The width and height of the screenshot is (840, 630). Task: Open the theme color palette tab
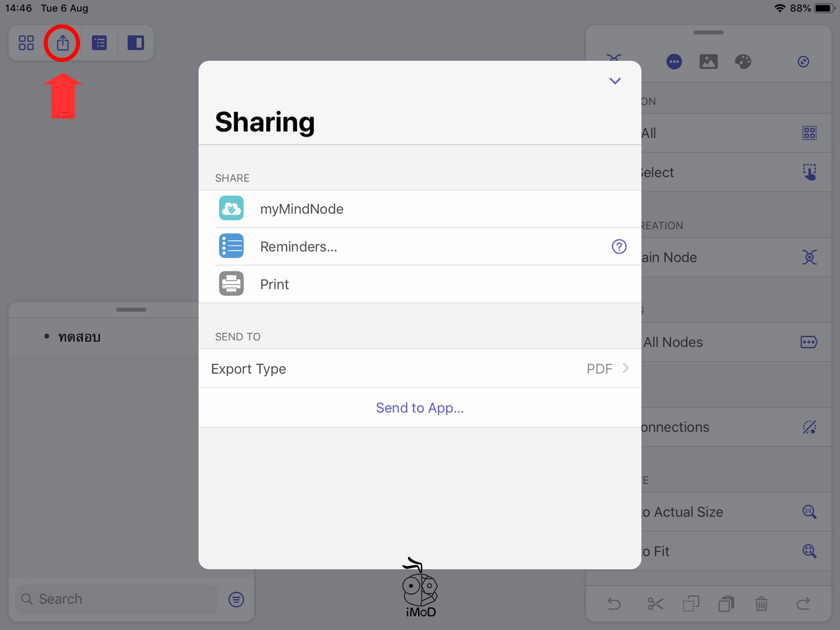point(743,61)
